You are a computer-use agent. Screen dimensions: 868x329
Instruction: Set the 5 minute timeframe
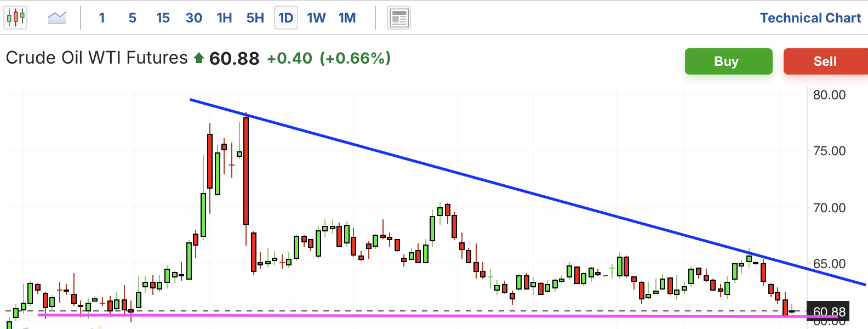133,18
